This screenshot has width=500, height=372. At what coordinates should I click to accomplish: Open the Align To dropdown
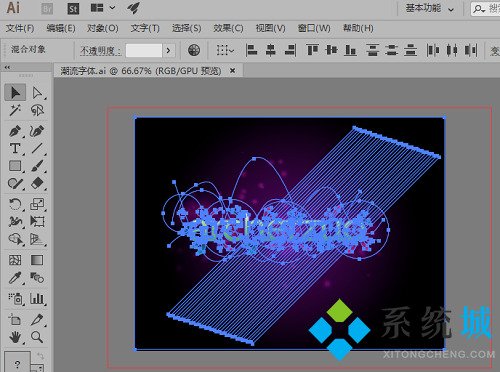225,50
